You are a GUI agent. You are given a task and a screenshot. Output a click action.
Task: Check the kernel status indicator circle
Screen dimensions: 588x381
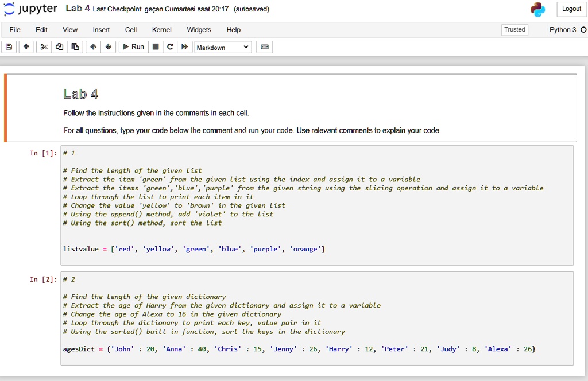[583, 30]
